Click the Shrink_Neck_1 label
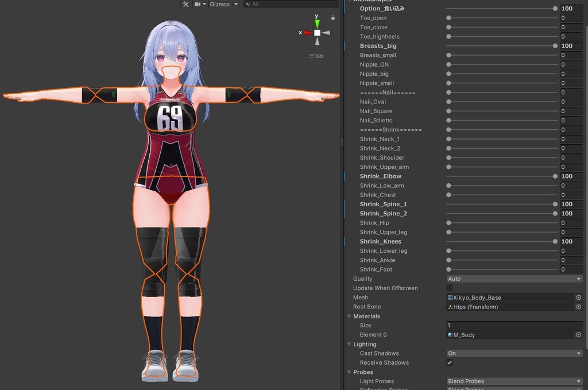This screenshot has width=588, height=390. (380, 139)
